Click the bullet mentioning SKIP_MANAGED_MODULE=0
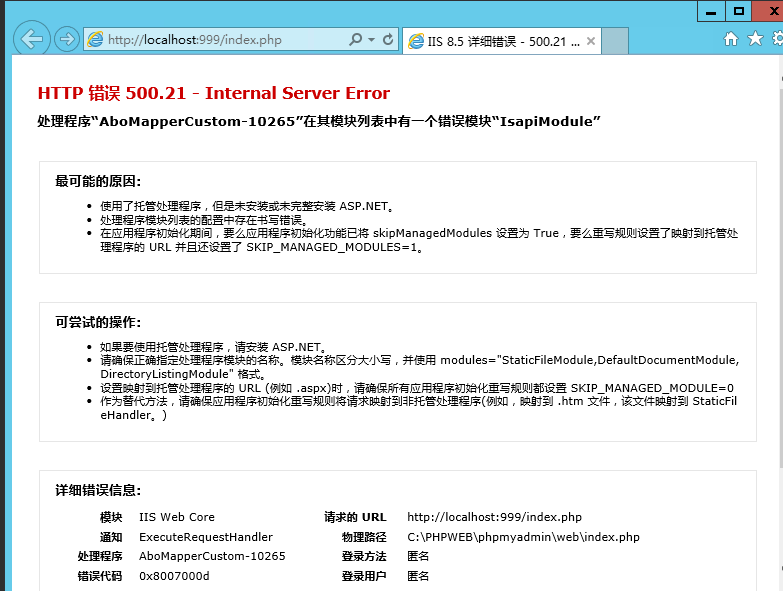 pyautogui.click(x=417, y=388)
